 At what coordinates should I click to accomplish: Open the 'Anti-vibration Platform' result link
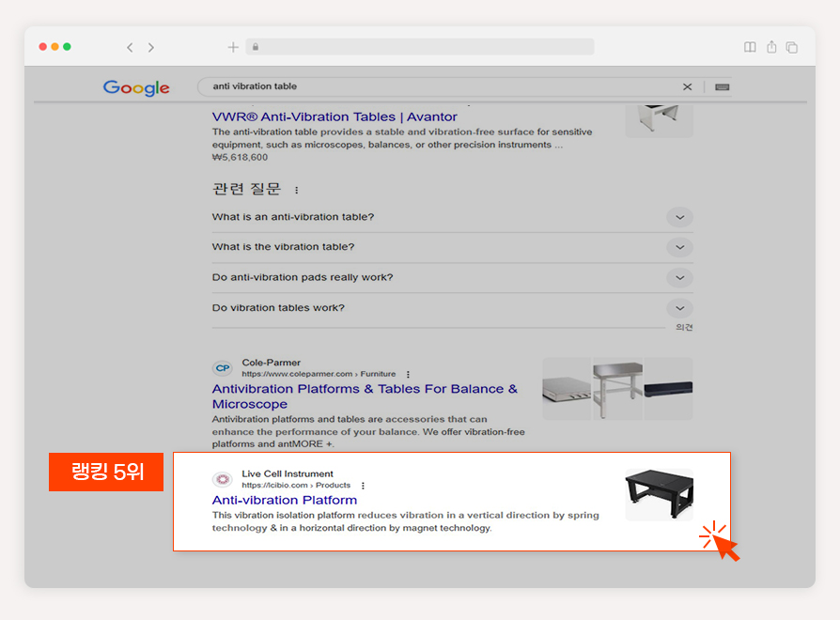(285, 500)
